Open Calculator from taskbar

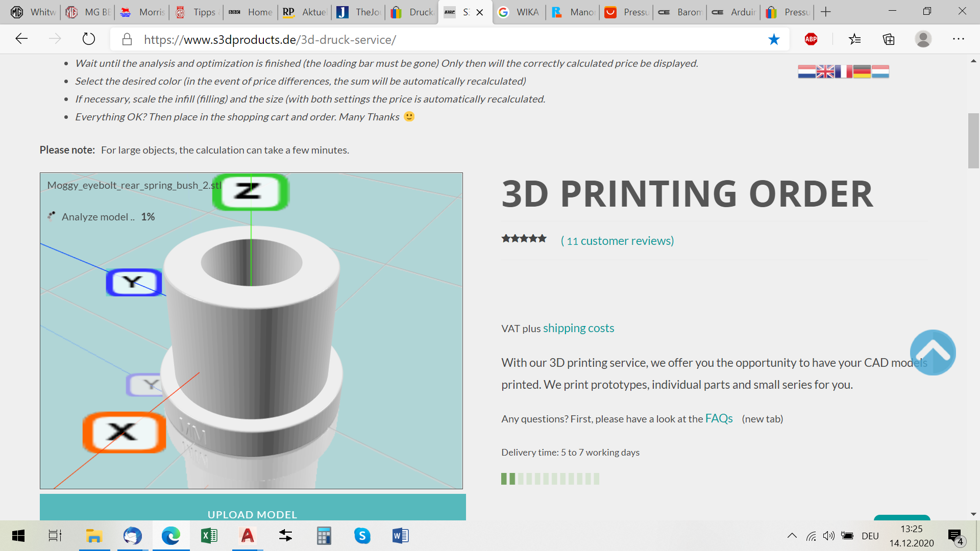click(x=324, y=536)
